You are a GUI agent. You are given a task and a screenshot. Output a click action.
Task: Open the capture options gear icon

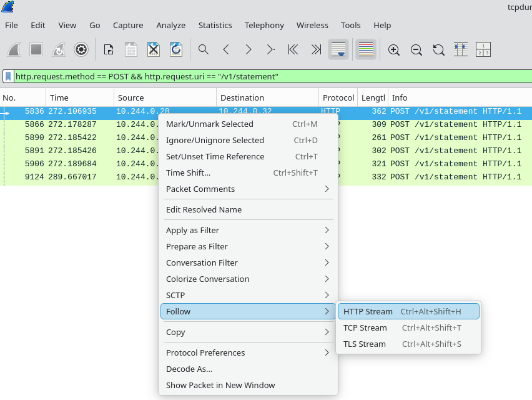tap(81, 49)
